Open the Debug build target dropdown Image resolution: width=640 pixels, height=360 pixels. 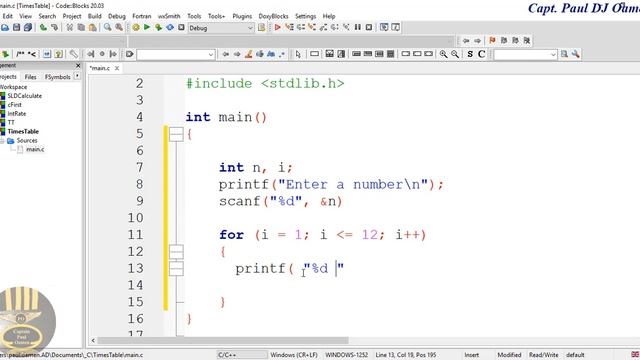pyautogui.click(x=221, y=28)
